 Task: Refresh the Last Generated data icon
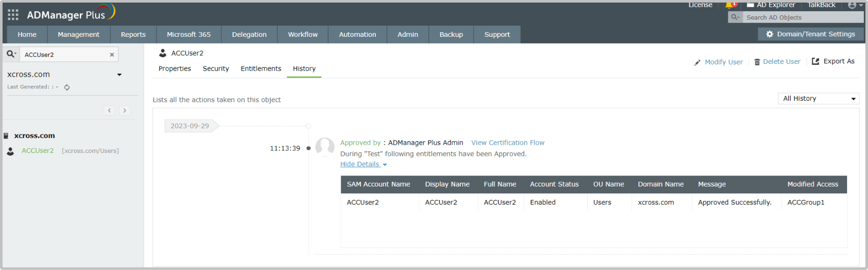(x=67, y=87)
